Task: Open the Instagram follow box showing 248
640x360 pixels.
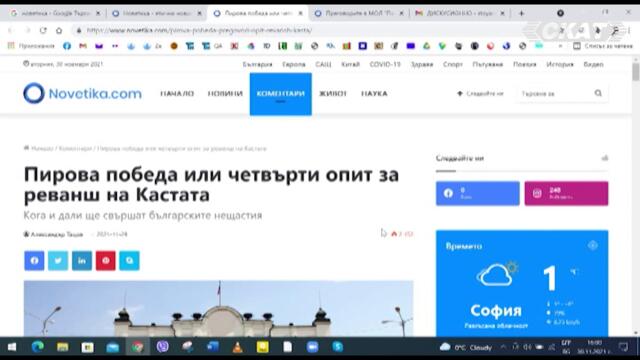Action: [567, 193]
